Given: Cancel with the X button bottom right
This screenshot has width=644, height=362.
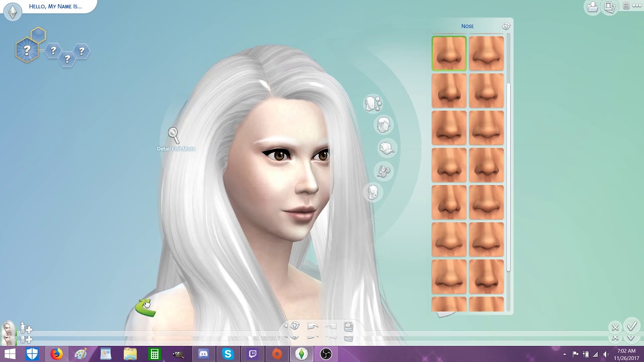Looking at the screenshot, I should coord(615,327).
